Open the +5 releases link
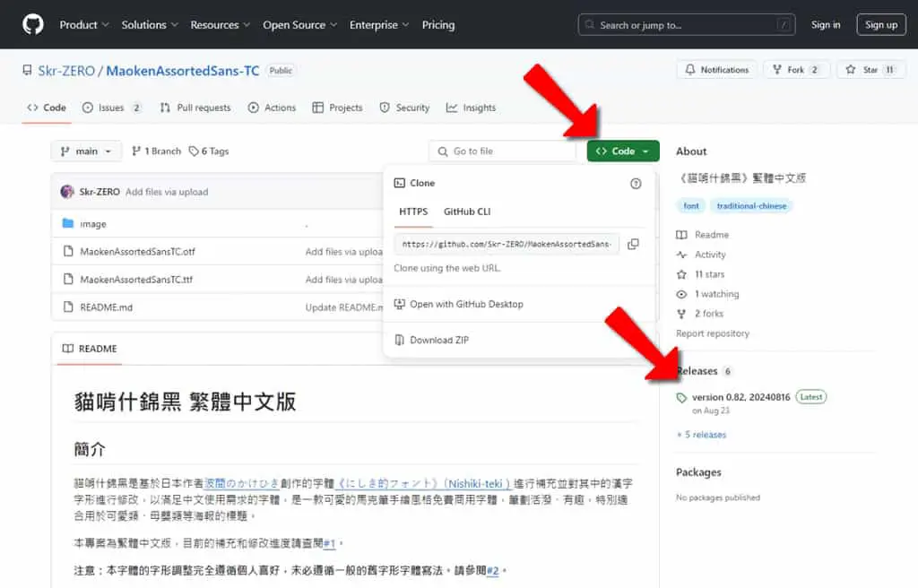Screen dimensions: 918x588 click(701, 435)
